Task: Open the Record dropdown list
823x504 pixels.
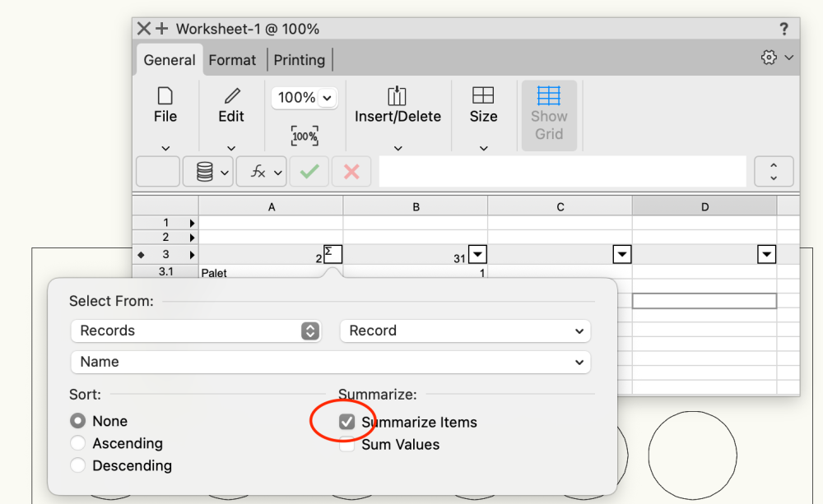Action: (x=465, y=331)
